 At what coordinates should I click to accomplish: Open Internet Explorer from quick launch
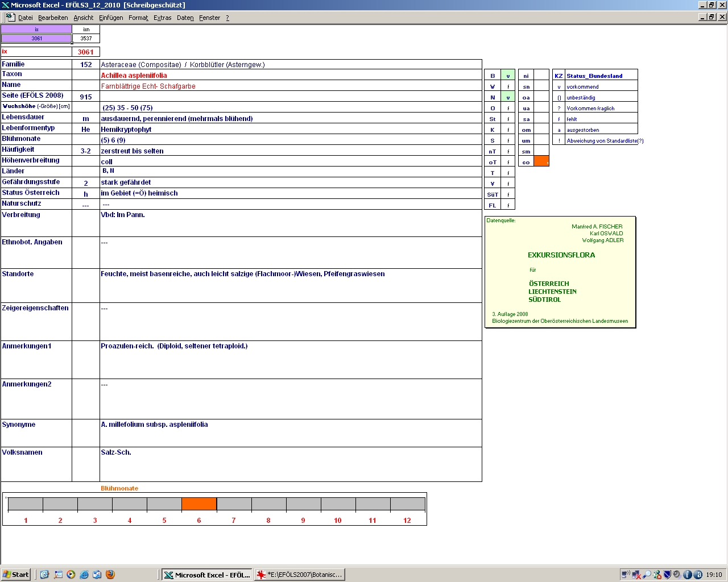pos(84,575)
